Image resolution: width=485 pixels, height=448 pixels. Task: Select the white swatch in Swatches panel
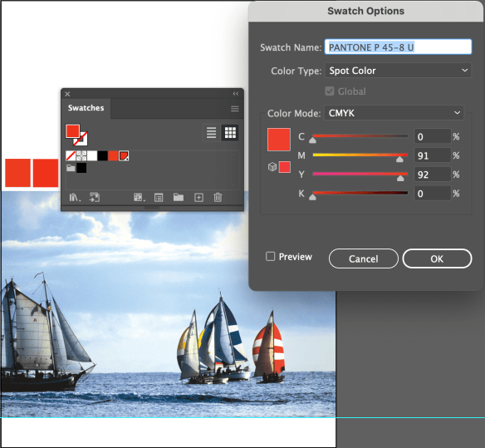pos(92,155)
